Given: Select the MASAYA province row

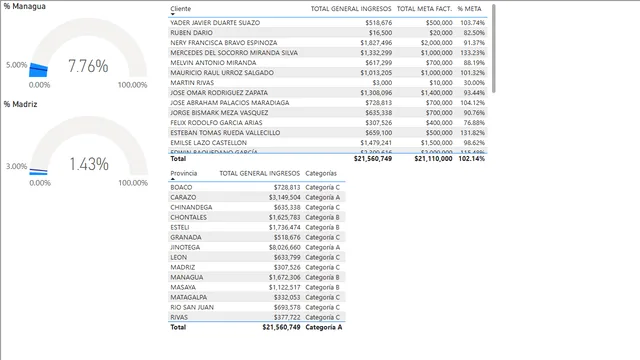Looking at the screenshot, I should 256,287.
